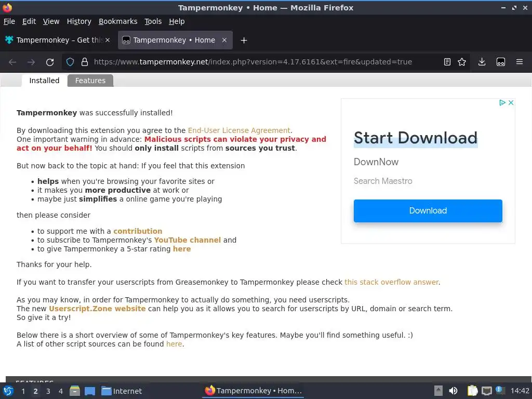
Task: Open the Edit menu
Action: click(29, 21)
